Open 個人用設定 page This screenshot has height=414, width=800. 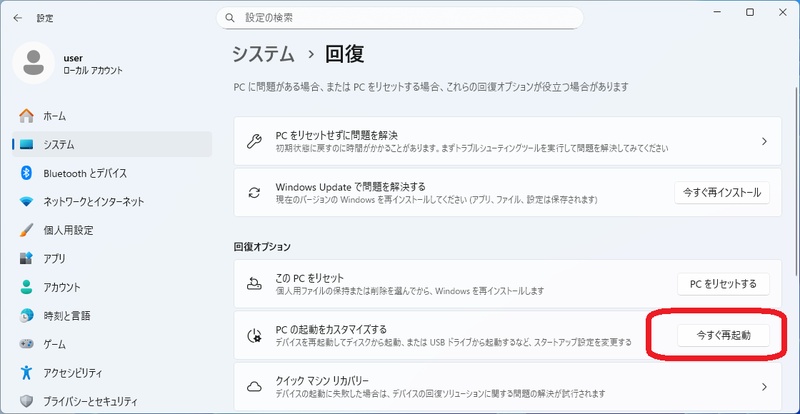[x=112, y=230]
